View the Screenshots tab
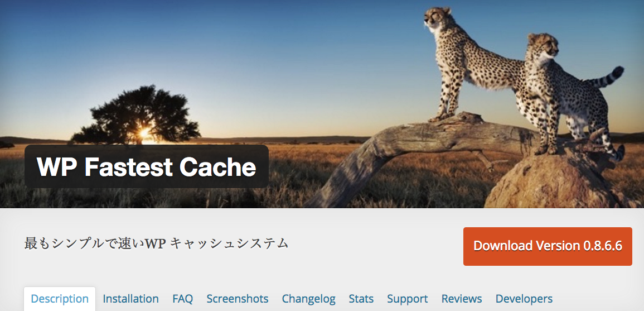 (x=238, y=299)
